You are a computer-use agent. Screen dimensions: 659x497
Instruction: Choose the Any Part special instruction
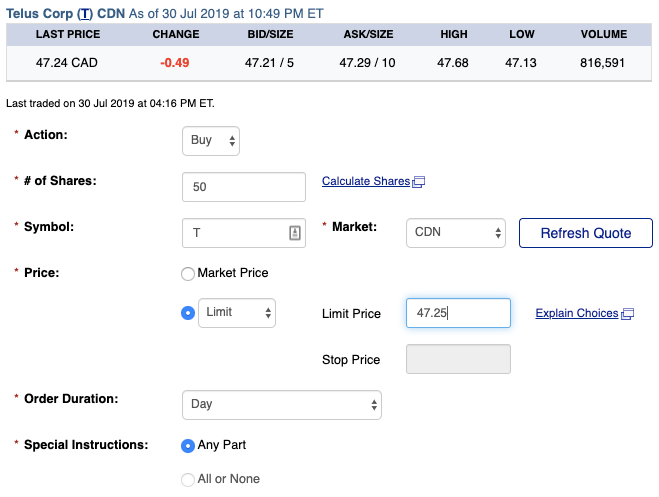click(x=187, y=445)
